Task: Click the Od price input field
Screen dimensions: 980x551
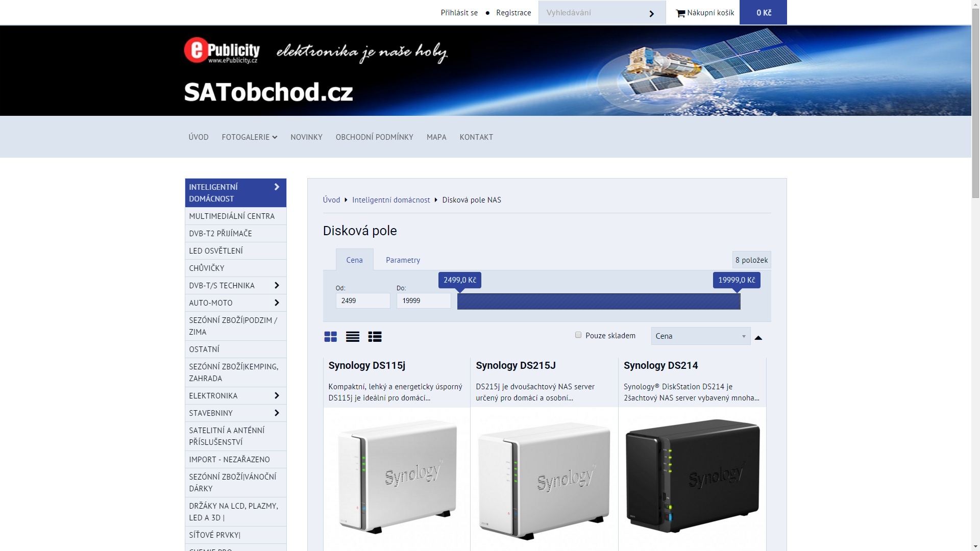Action: pyautogui.click(x=362, y=301)
